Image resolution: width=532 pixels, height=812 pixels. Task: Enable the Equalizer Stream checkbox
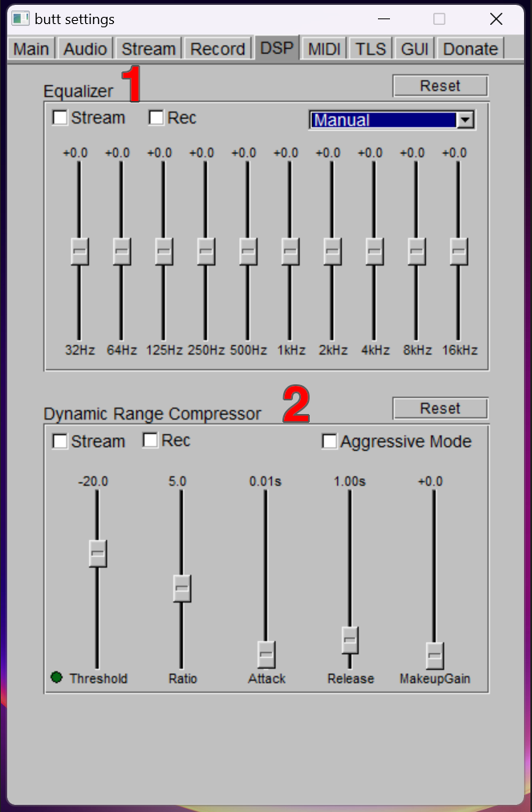pos(60,118)
